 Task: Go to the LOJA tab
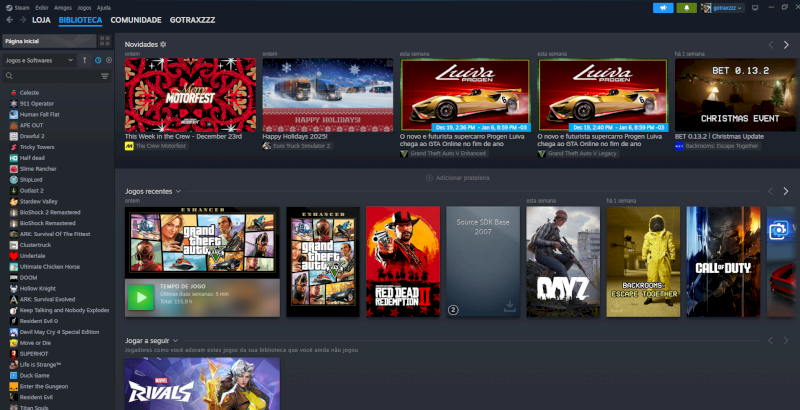(x=41, y=20)
